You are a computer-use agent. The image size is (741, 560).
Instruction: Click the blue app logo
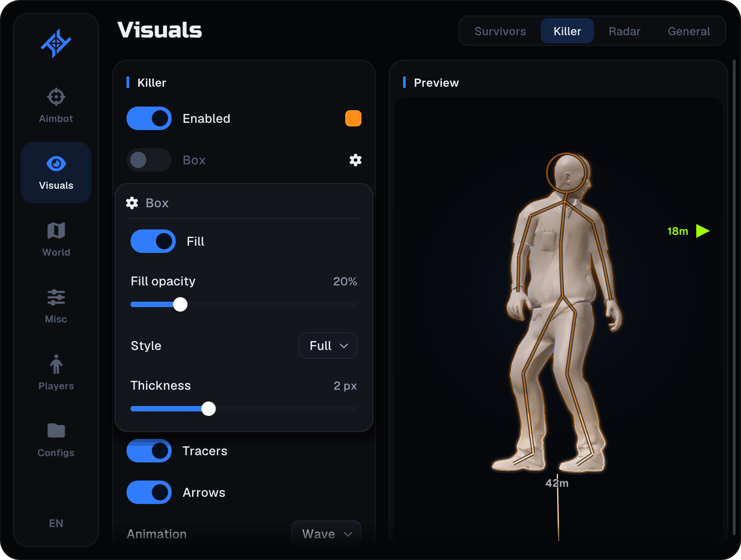coord(56,43)
